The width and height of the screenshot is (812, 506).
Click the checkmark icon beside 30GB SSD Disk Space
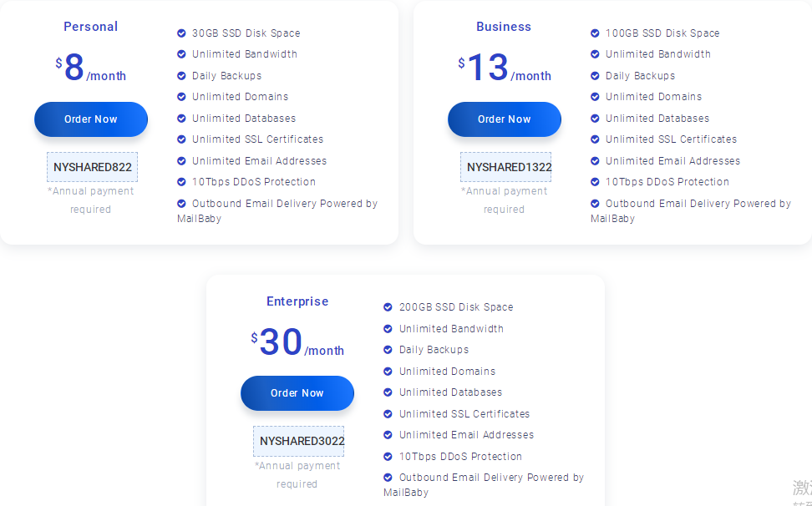pos(181,33)
